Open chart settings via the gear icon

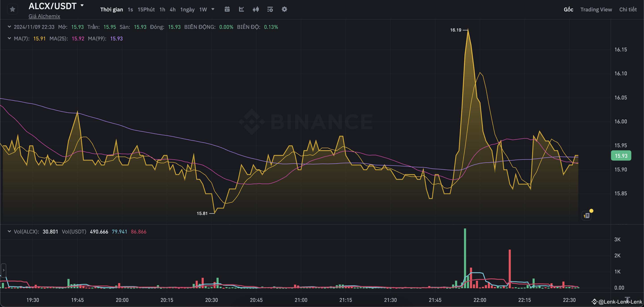click(x=284, y=9)
